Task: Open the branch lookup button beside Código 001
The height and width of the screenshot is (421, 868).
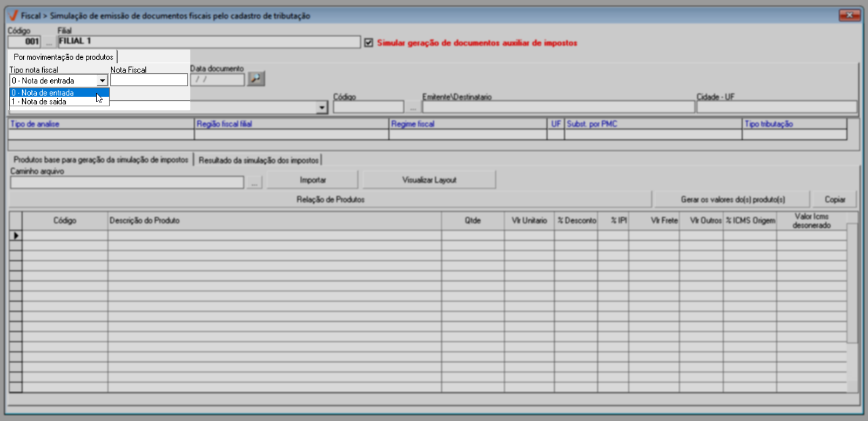Action: tap(49, 42)
